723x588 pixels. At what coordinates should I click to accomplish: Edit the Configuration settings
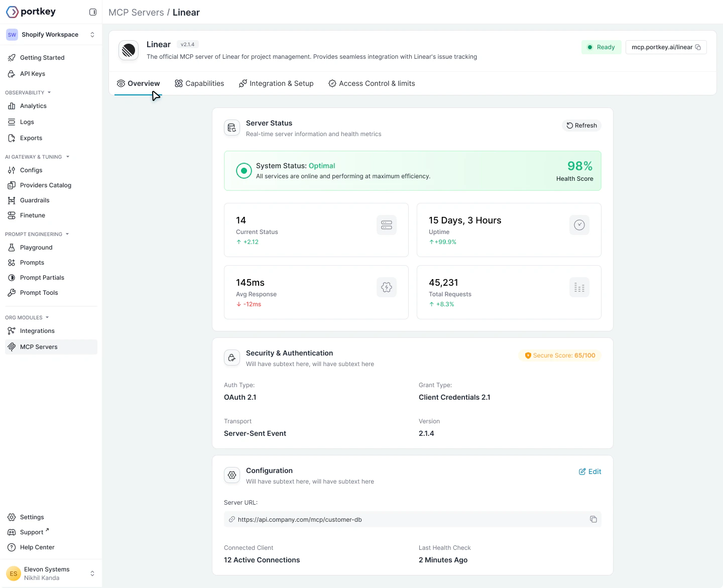590,472
